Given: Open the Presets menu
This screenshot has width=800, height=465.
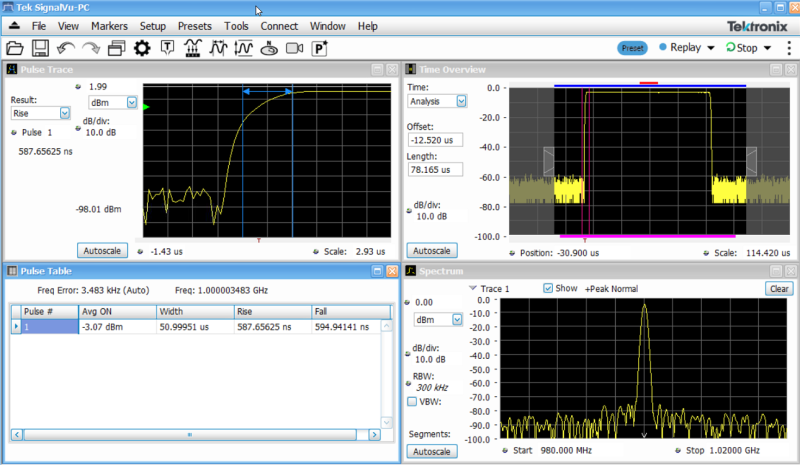Looking at the screenshot, I should 195,25.
